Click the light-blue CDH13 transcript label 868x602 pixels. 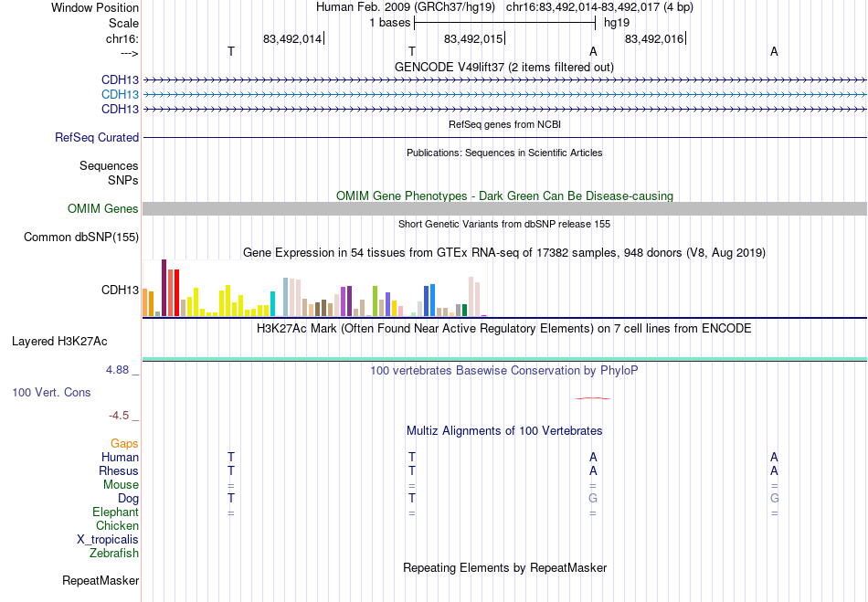click(x=120, y=95)
